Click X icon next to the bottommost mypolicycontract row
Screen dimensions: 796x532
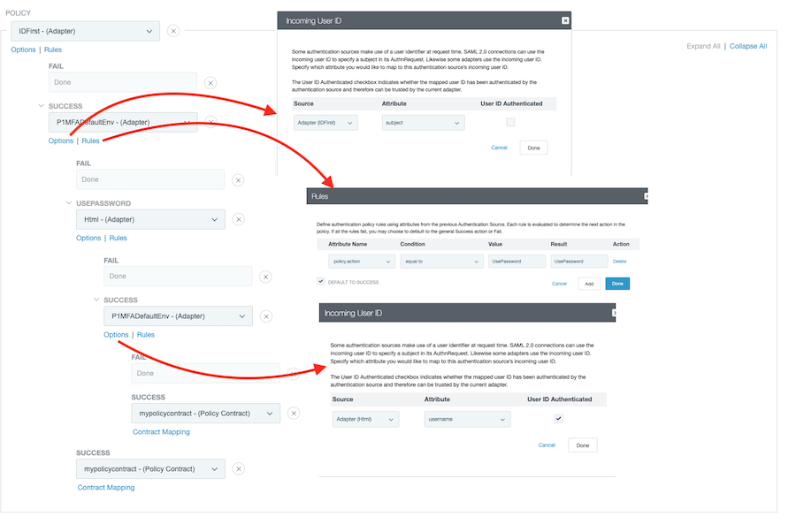click(239, 469)
